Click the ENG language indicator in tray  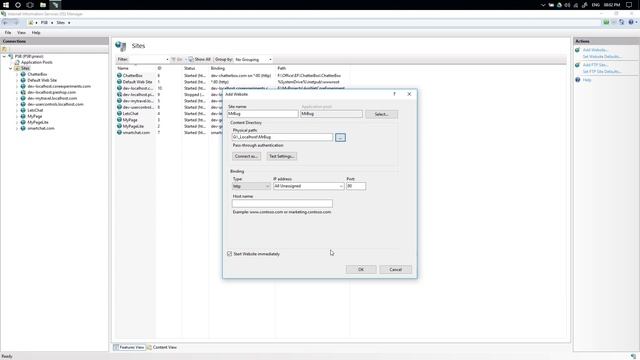click(x=596, y=5)
